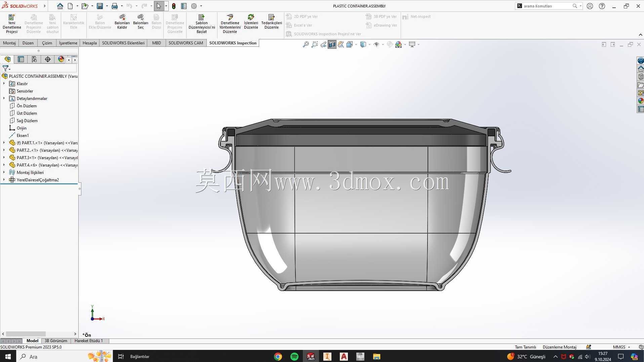Switch to 3B Görünüm bottom tab
The height and width of the screenshot is (362, 644).
pyautogui.click(x=56, y=341)
